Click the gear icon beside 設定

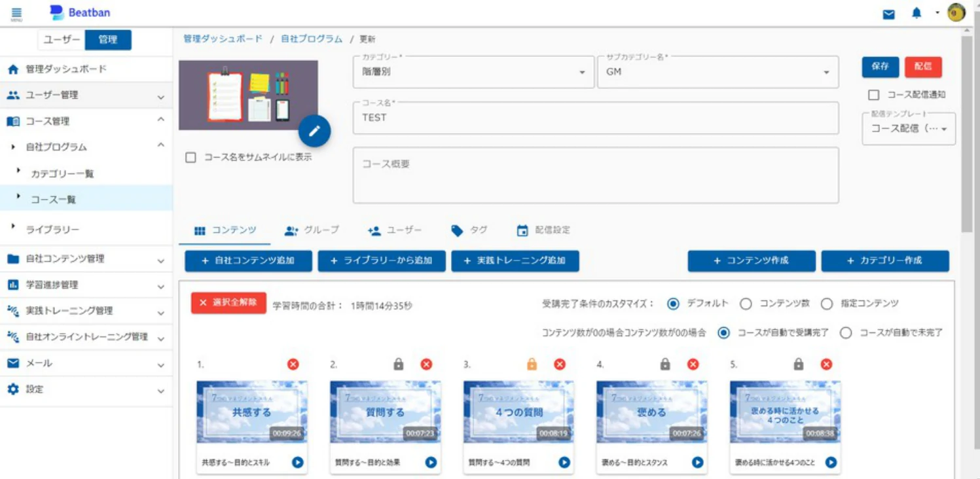point(13,389)
